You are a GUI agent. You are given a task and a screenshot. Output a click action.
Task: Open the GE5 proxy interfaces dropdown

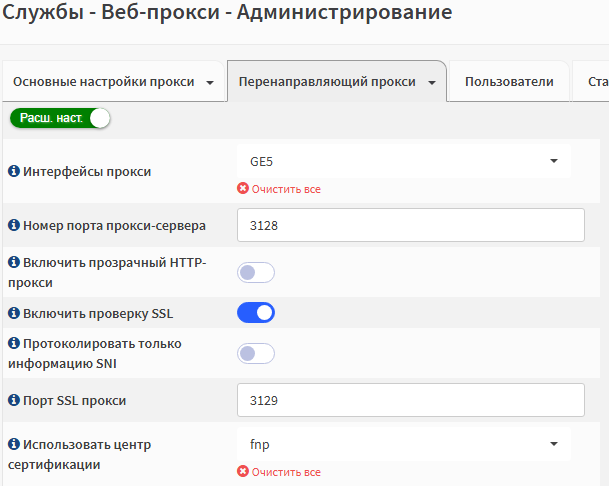(x=404, y=161)
